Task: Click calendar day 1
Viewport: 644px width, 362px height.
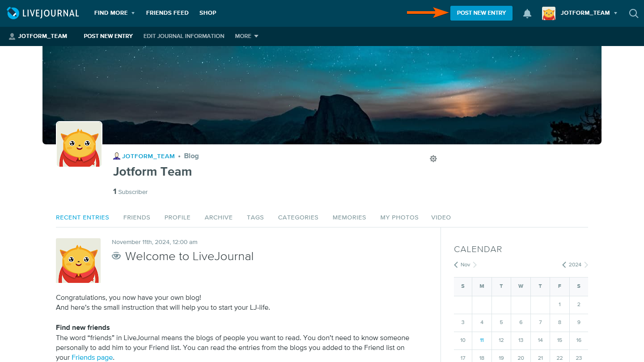Action: tap(559, 304)
